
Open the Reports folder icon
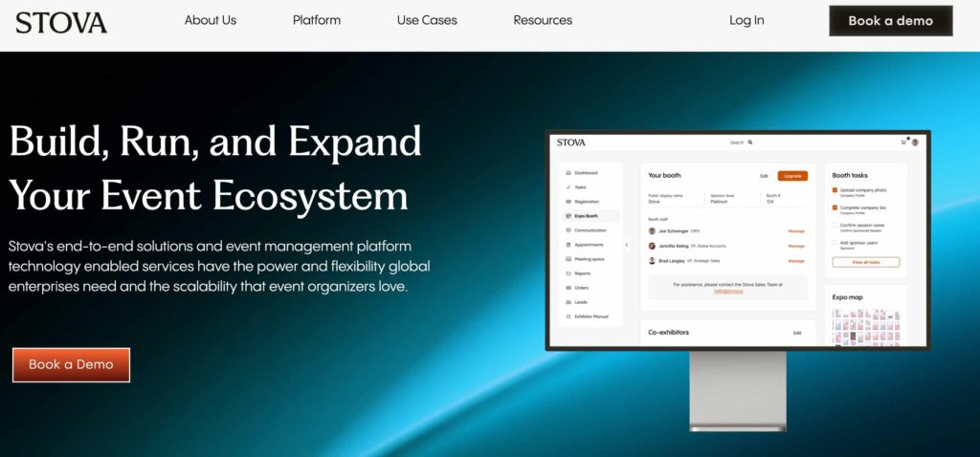568,273
